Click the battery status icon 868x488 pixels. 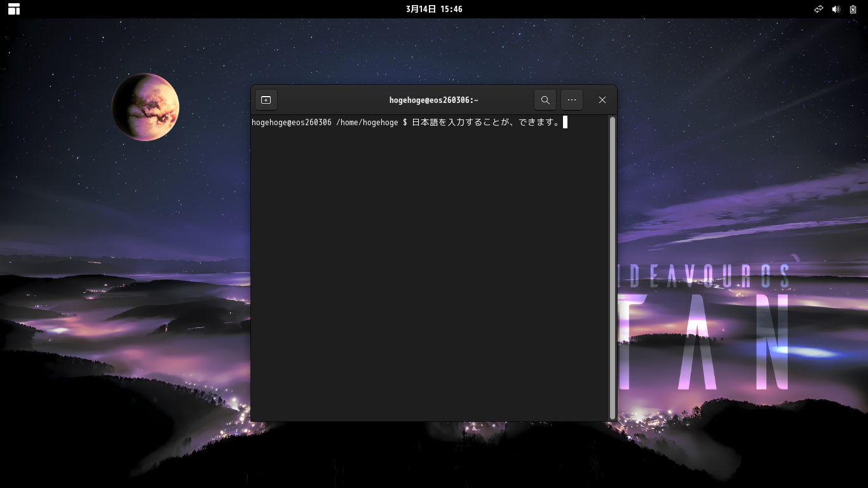(x=853, y=9)
